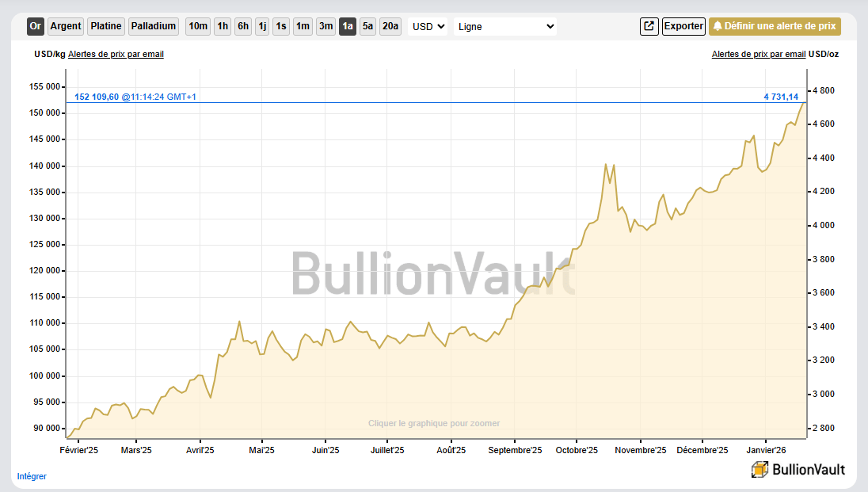Open the USD currency dropdown
This screenshot has width=868, height=492.
(428, 26)
